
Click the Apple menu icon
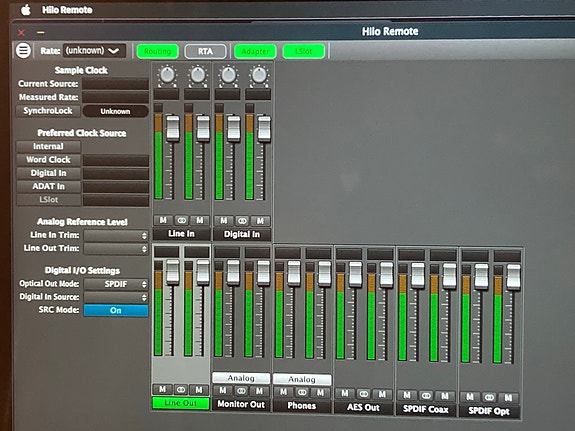26,10
